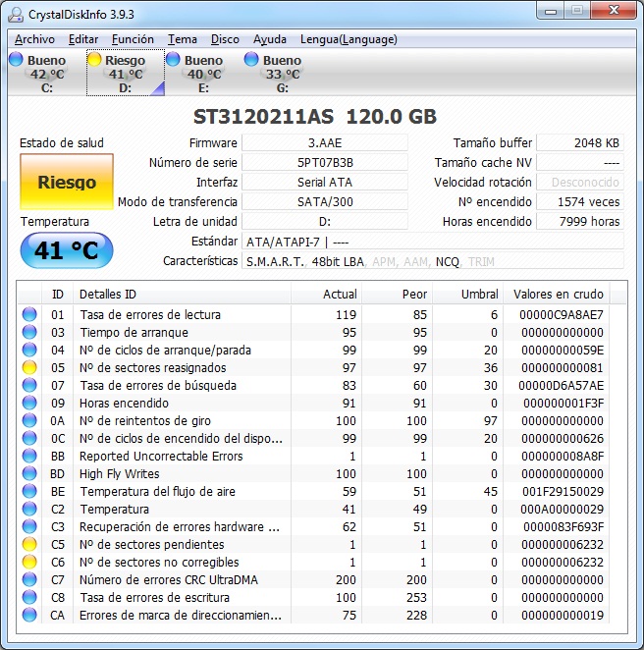Click status icon for 09 Horas encendido row
The height and width of the screenshot is (650, 644).
click(x=29, y=403)
